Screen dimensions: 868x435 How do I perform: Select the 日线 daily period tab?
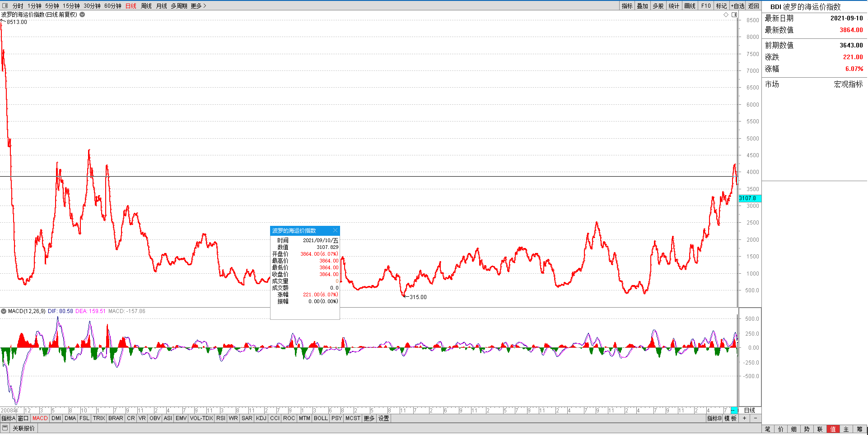point(131,6)
